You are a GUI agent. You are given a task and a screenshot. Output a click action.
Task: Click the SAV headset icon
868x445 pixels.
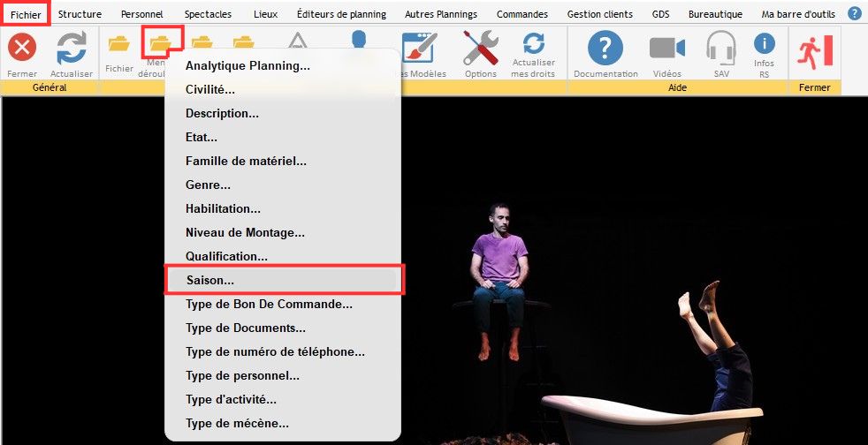pyautogui.click(x=722, y=49)
